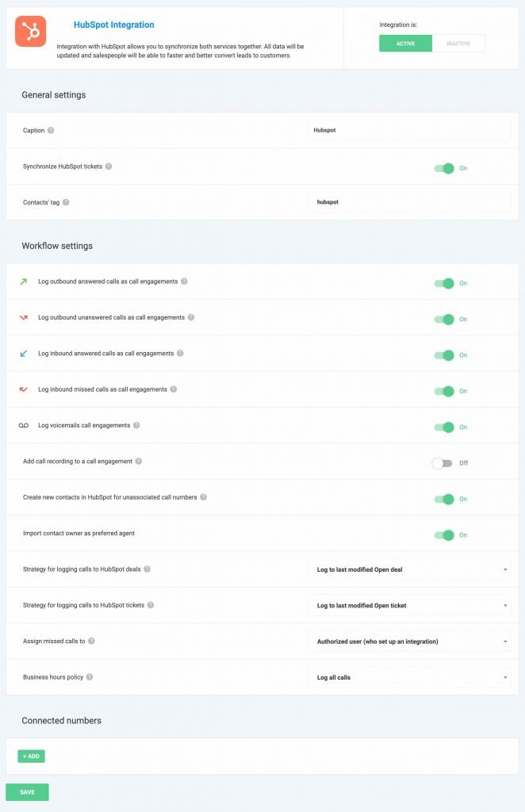Enable Add call recording to a call engagement

(x=444, y=462)
